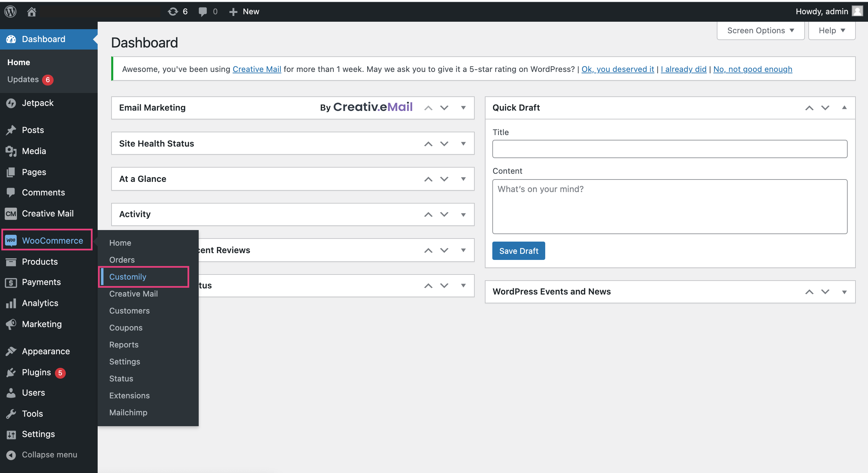
Task: Open Orders from the WooCommerce submenu
Action: (122, 260)
